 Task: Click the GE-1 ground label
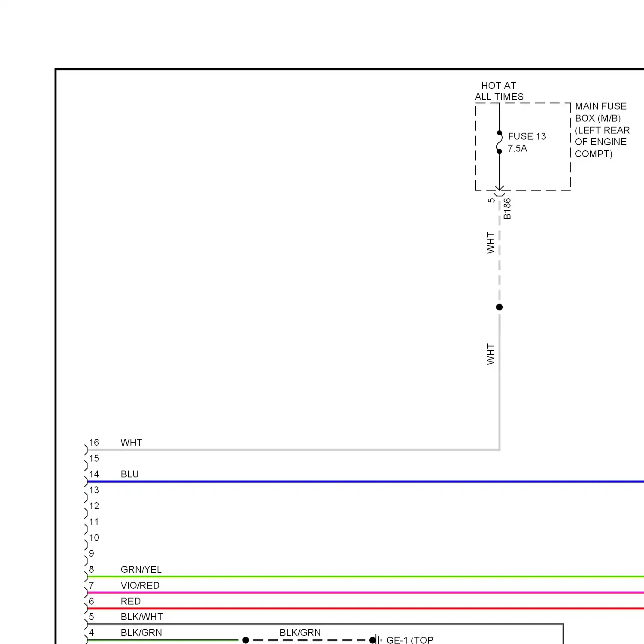tap(410, 640)
